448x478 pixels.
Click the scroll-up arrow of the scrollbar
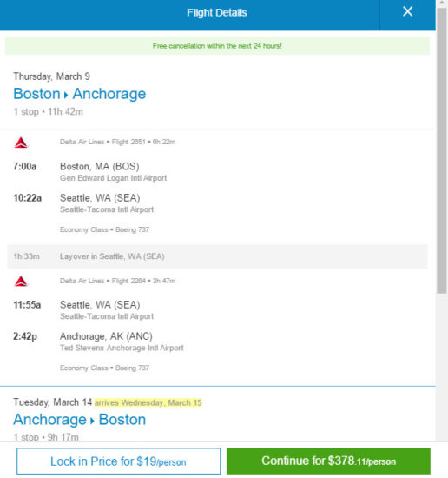(441, 3)
